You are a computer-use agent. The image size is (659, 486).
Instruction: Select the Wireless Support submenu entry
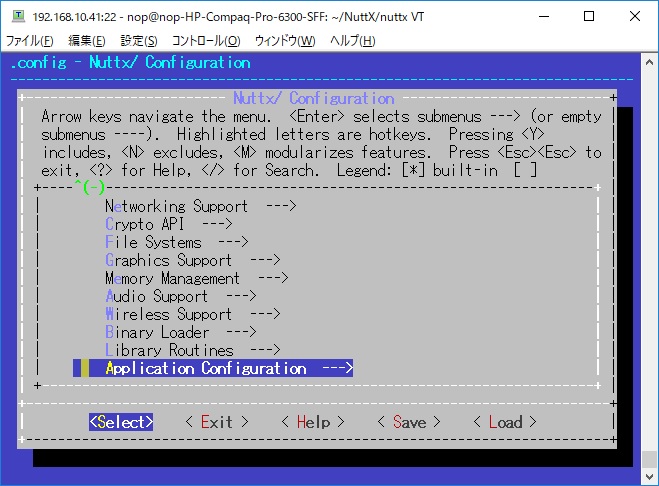tap(192, 314)
